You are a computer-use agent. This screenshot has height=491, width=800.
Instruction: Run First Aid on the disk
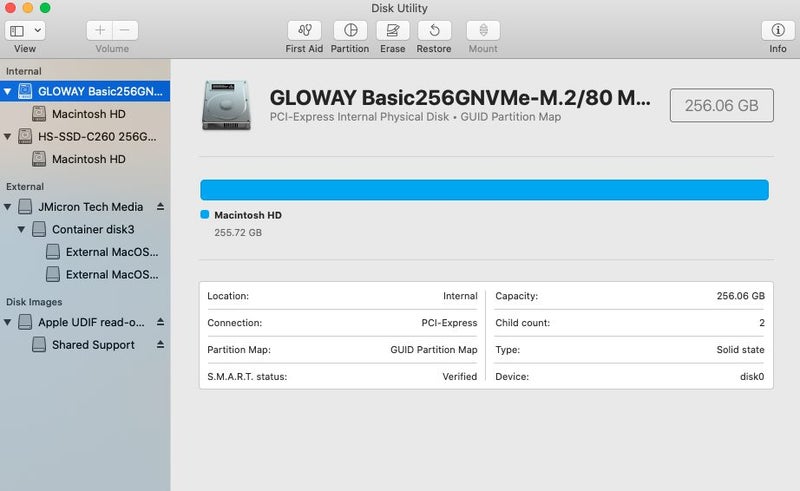pos(305,31)
